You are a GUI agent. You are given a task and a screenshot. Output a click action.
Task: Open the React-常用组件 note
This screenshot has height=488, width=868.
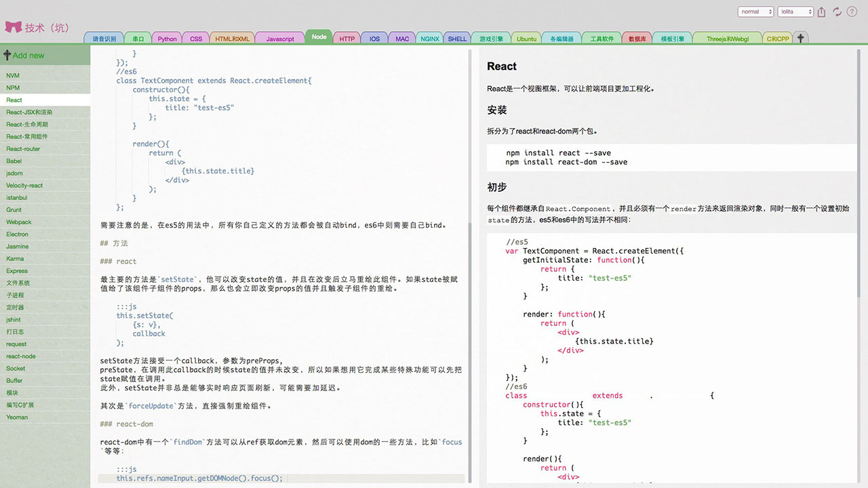point(45,136)
